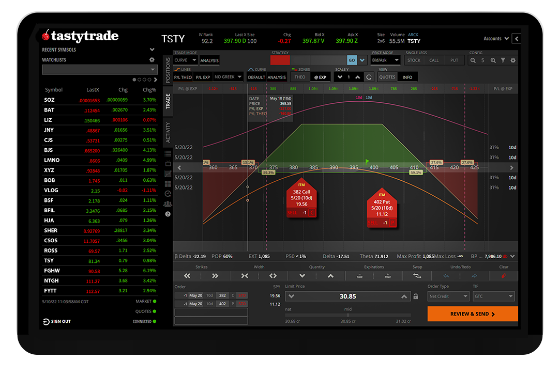Click the history clock icon in the sidebar
This screenshot has width=560, height=392.
click(168, 194)
